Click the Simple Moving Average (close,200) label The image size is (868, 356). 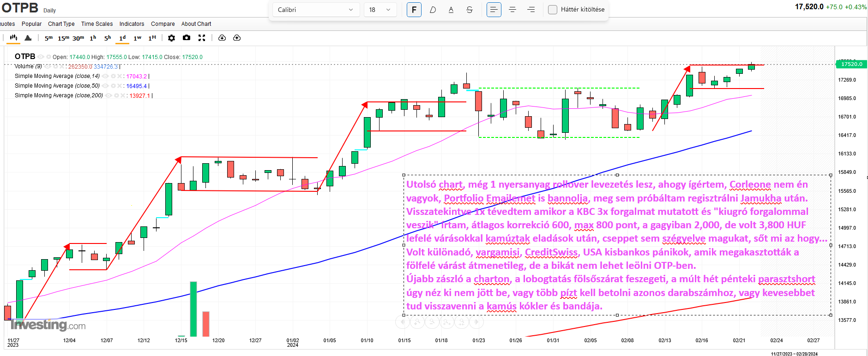pyautogui.click(x=59, y=95)
